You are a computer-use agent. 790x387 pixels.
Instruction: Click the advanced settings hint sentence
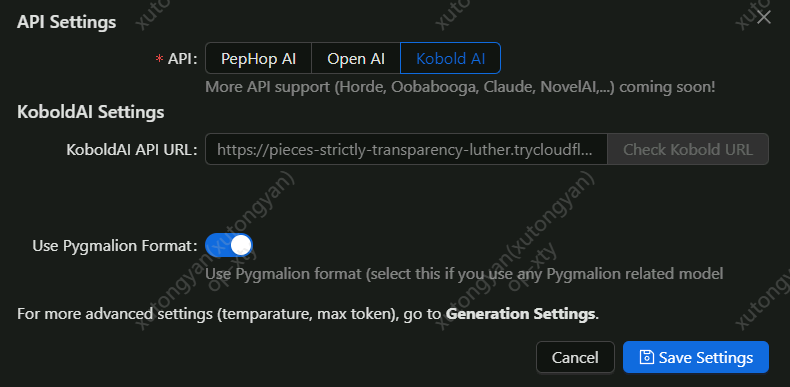[x=308, y=314]
